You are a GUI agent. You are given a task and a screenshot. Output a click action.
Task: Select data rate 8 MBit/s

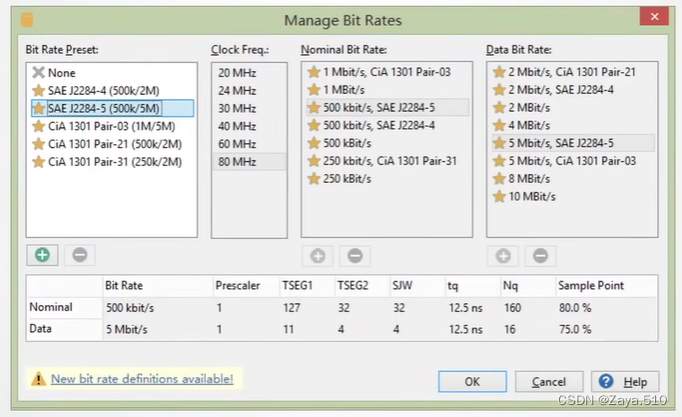[x=572, y=179]
